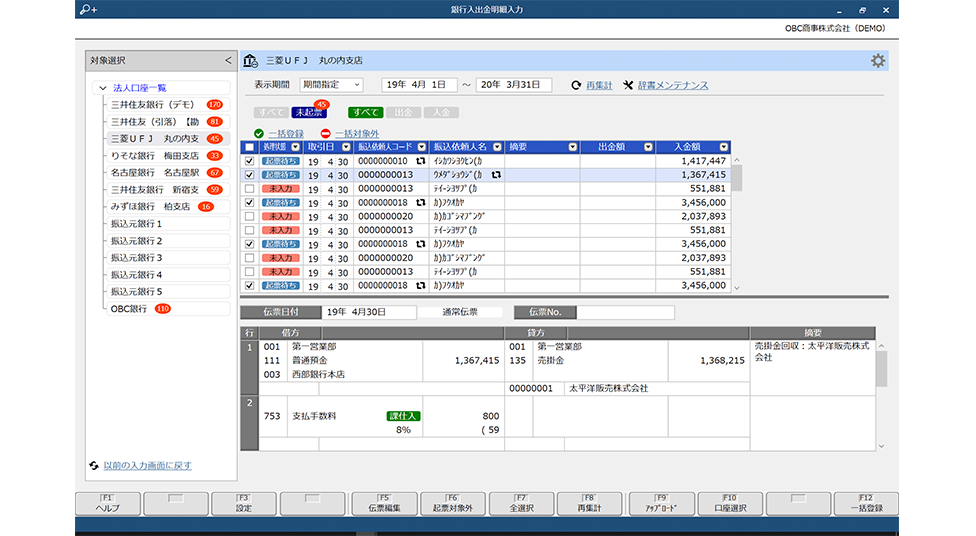Click the red 110 badge next to OBC銀行
This screenshot has width=976, height=536.
163,308
